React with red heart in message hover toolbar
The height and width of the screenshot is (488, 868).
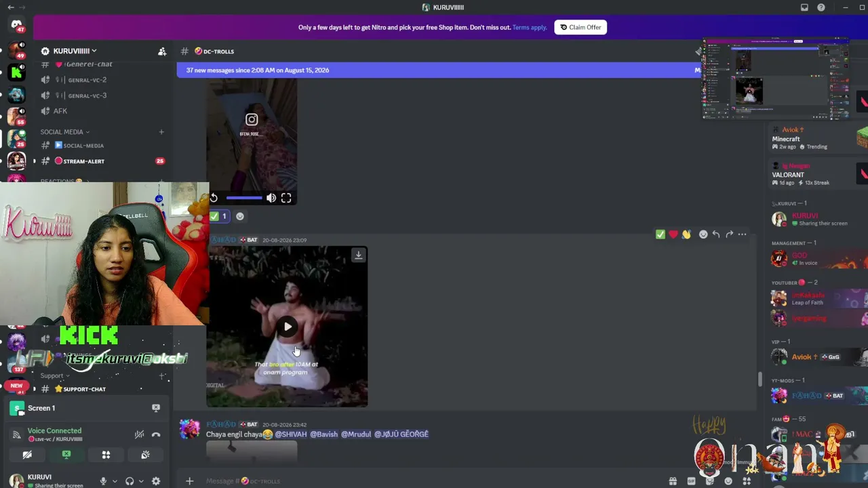673,235
